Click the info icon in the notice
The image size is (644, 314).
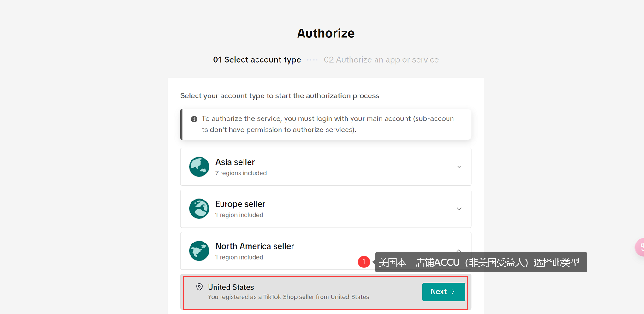click(194, 119)
